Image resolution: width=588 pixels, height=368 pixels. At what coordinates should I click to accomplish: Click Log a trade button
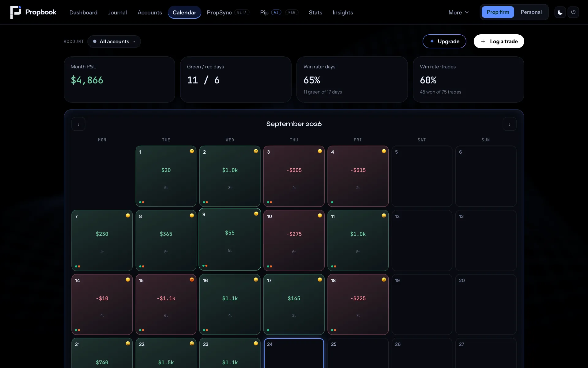(499, 41)
